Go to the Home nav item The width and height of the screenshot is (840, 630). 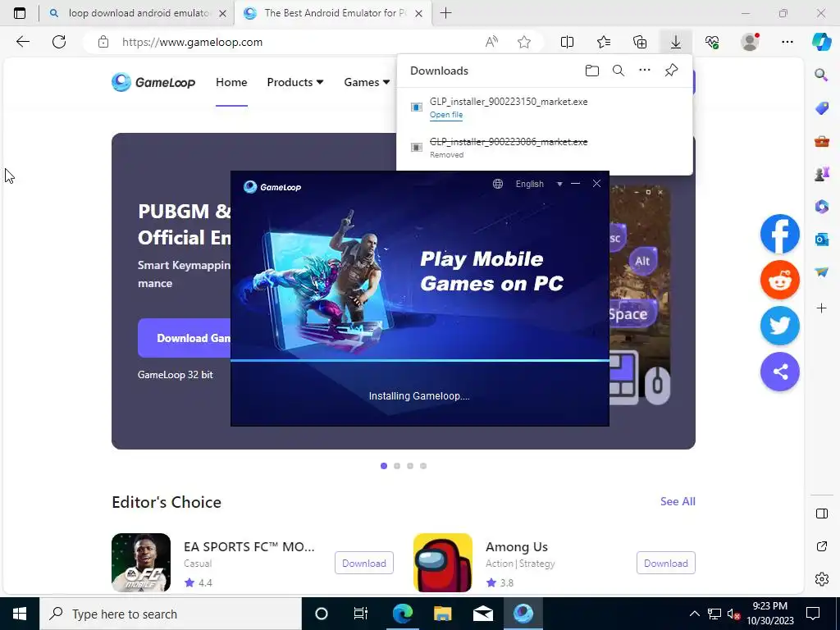(231, 82)
